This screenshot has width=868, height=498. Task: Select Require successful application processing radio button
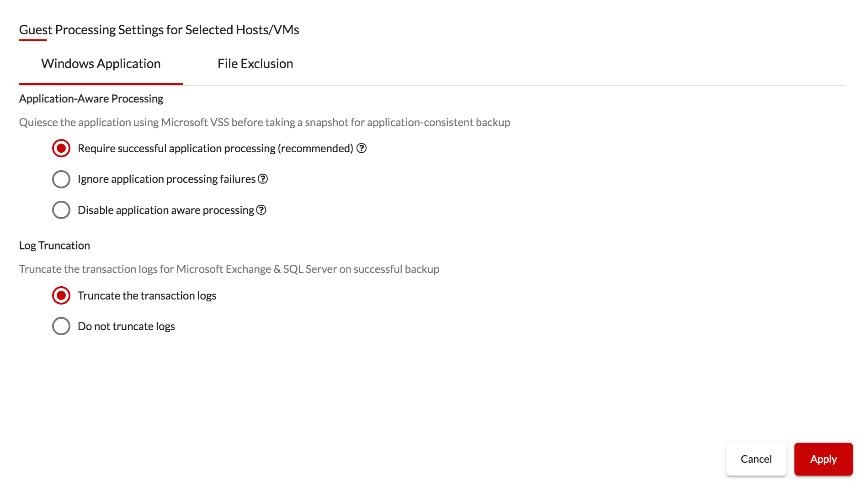61,148
